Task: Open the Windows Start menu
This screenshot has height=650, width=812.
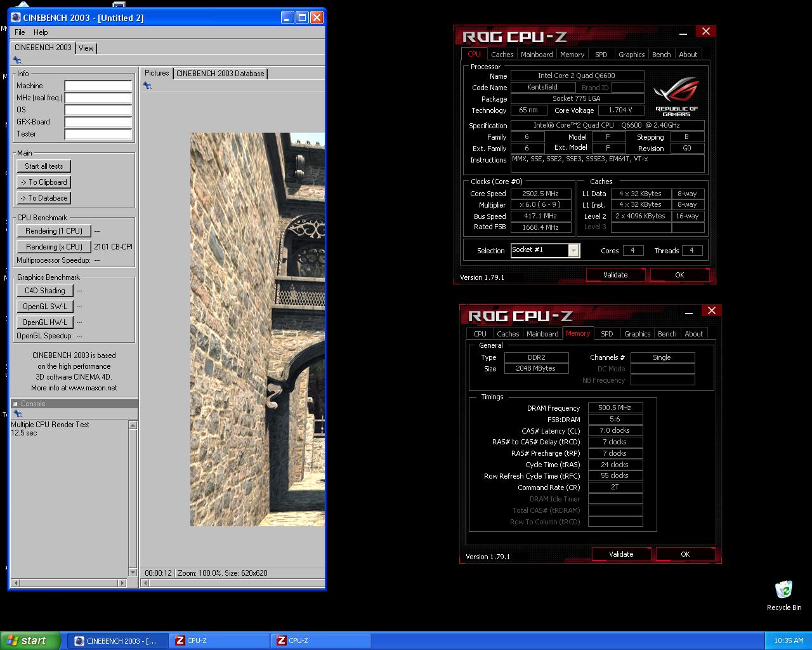Action: [30, 640]
